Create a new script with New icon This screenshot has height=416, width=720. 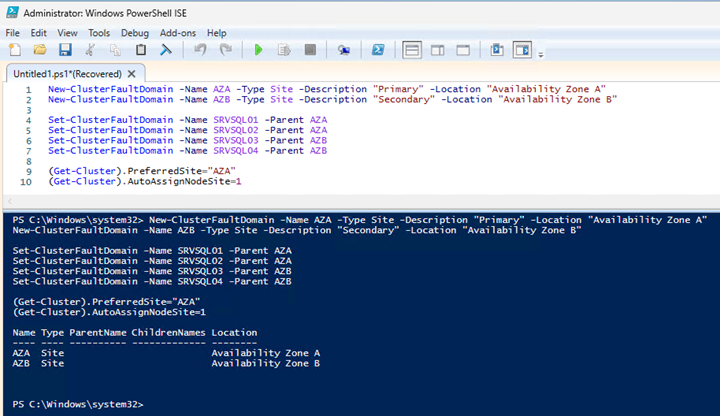15,50
